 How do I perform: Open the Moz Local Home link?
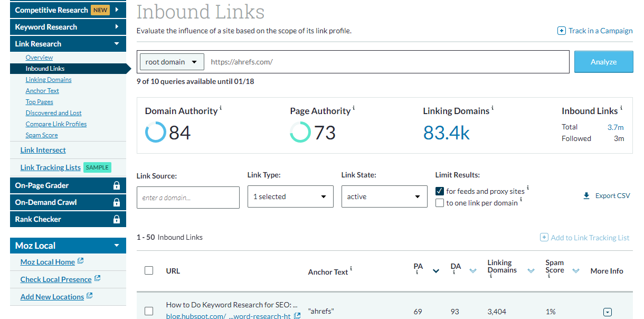[x=48, y=262]
